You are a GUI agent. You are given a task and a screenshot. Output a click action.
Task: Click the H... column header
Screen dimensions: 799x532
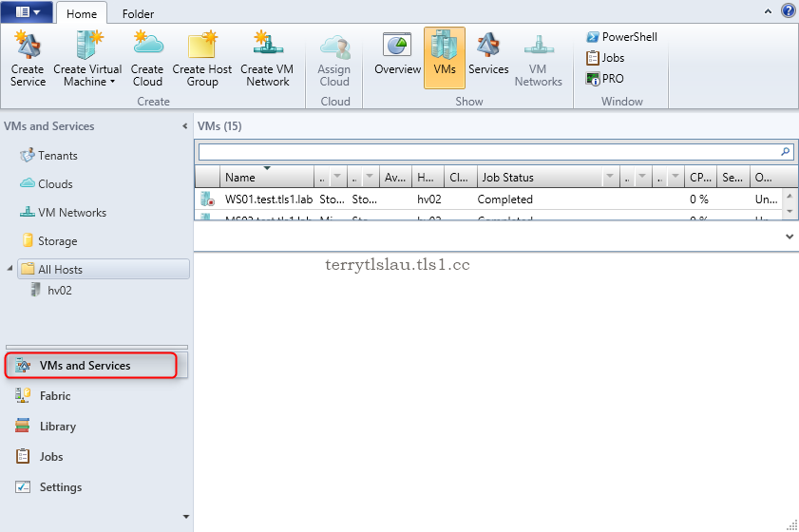pyautogui.click(x=428, y=178)
